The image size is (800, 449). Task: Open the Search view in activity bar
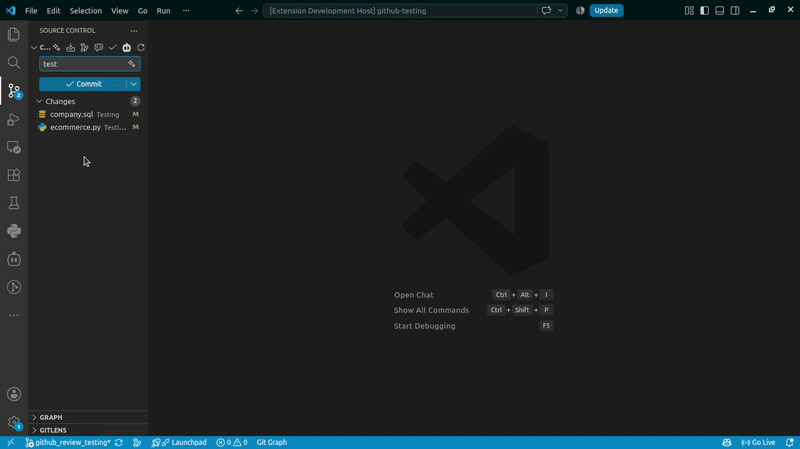[14, 63]
